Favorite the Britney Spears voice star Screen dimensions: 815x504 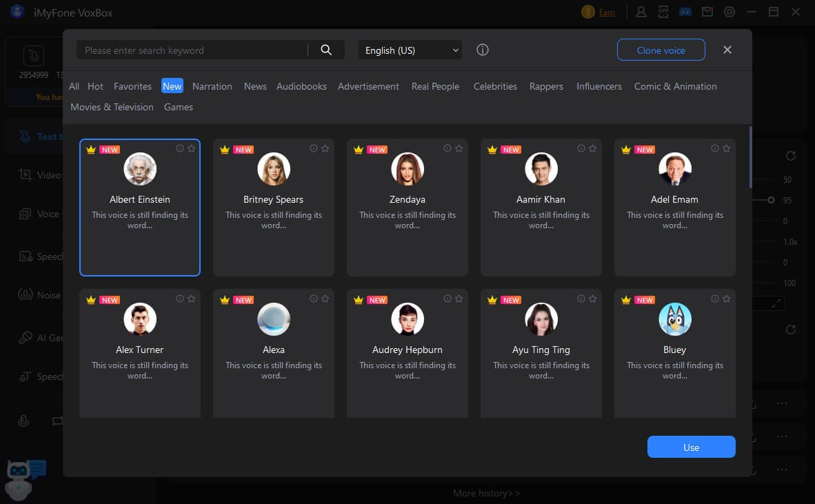[x=325, y=149]
